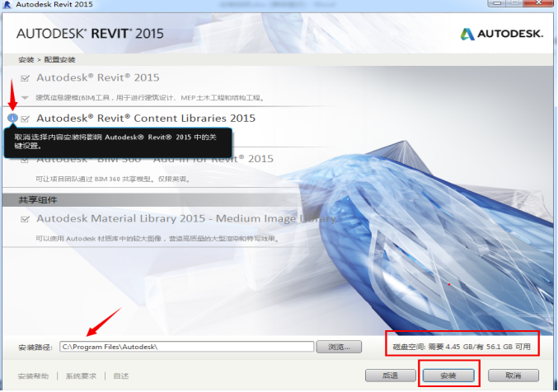This screenshot has height=392, width=558.
Task: Minimize the Revit installer window
Action: (498, 2)
